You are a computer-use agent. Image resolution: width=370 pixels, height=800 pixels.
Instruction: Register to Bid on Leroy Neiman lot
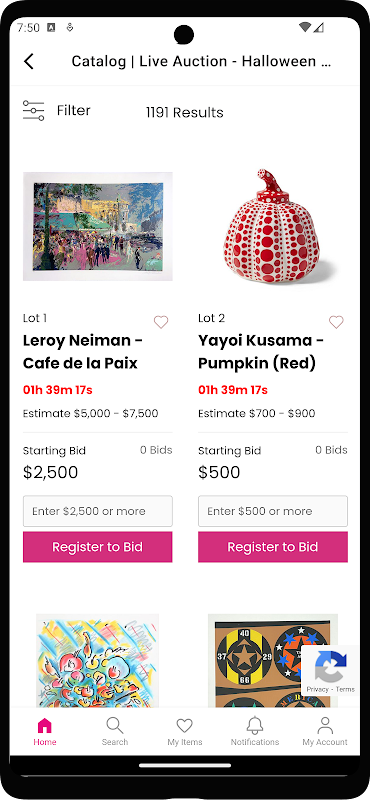click(x=97, y=547)
